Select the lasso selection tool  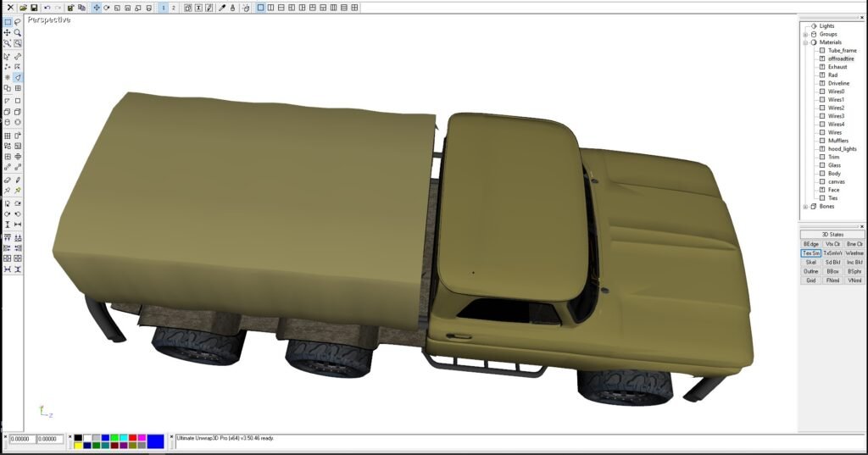point(18,22)
